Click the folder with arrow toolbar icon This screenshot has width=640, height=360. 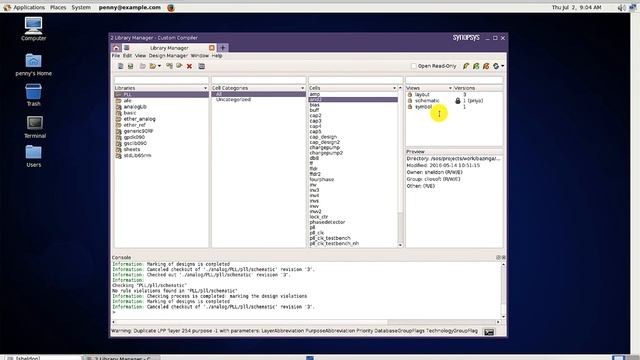(179, 66)
